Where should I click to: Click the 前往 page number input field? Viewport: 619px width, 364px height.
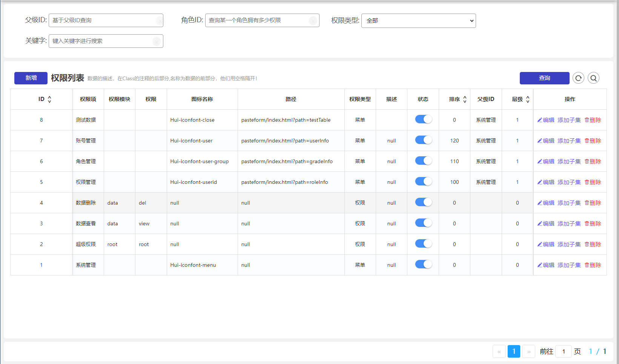pyautogui.click(x=564, y=351)
